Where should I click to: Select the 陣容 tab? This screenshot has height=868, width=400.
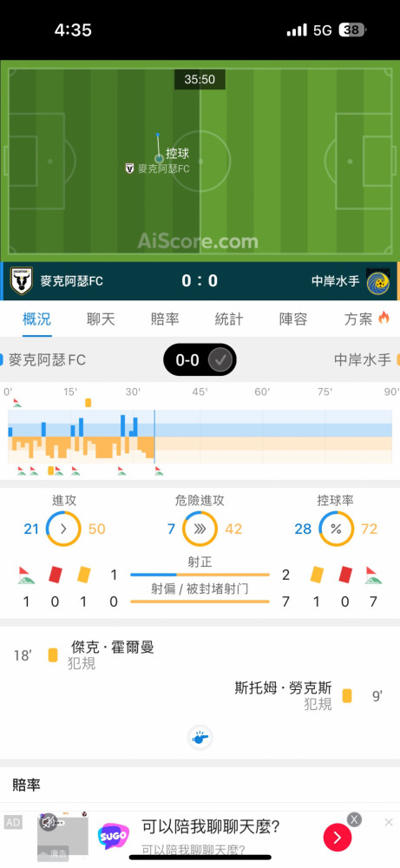293,319
